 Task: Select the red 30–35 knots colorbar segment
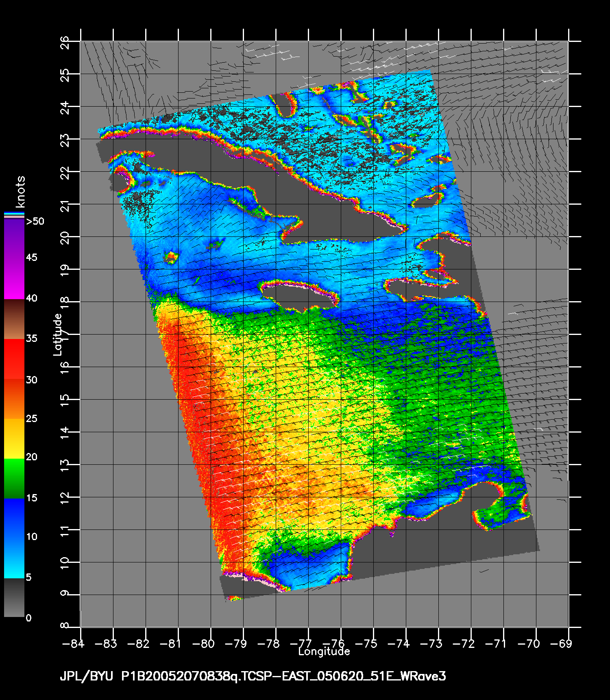click(14, 359)
